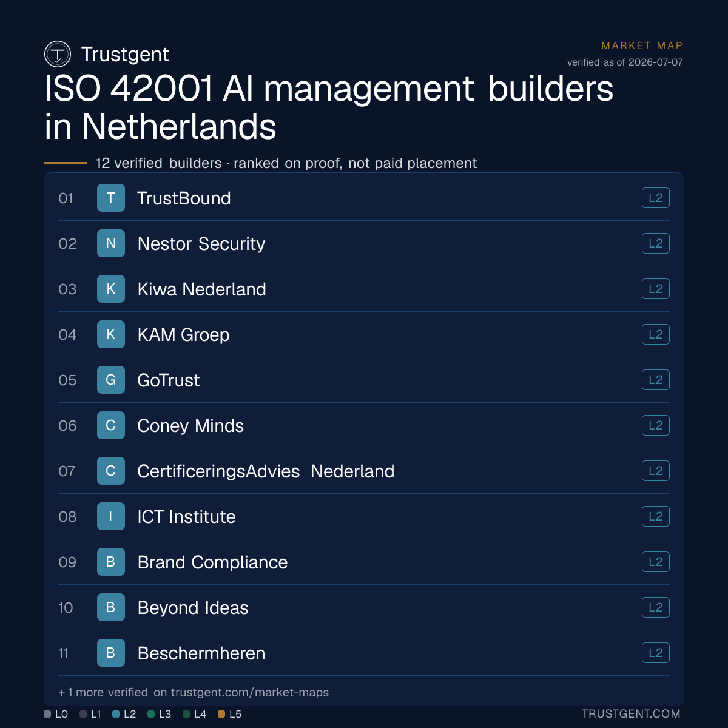
Task: Click the MARKET MAP label
Action: [x=642, y=45]
